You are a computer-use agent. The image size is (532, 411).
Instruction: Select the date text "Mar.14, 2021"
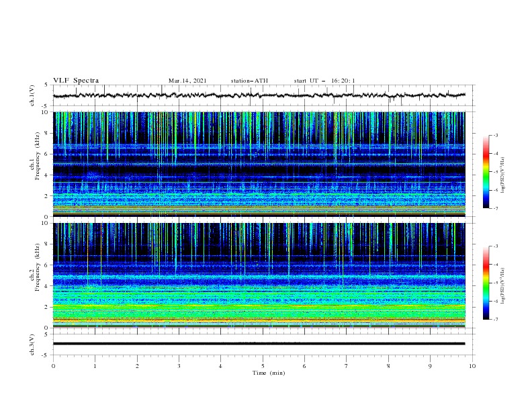[187, 81]
